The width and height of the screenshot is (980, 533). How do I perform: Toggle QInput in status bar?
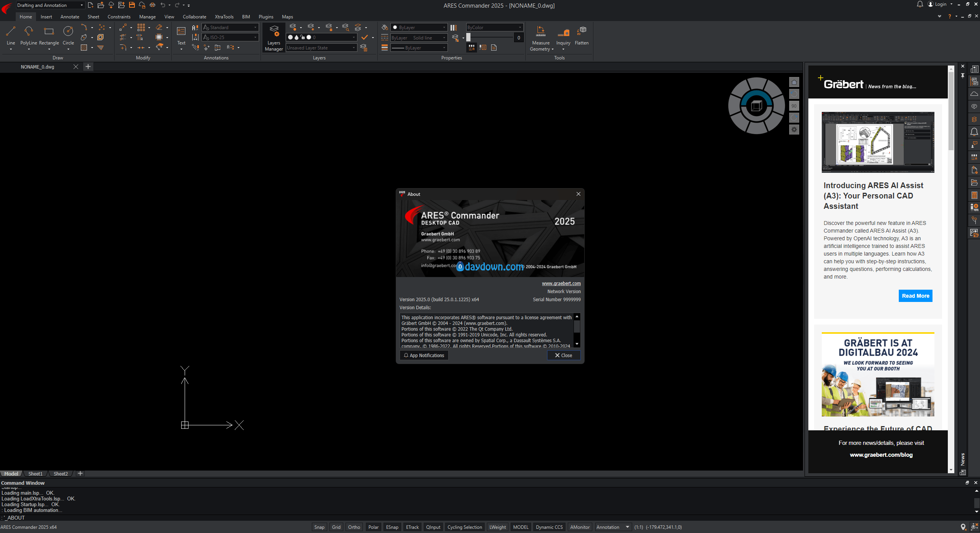point(433,527)
